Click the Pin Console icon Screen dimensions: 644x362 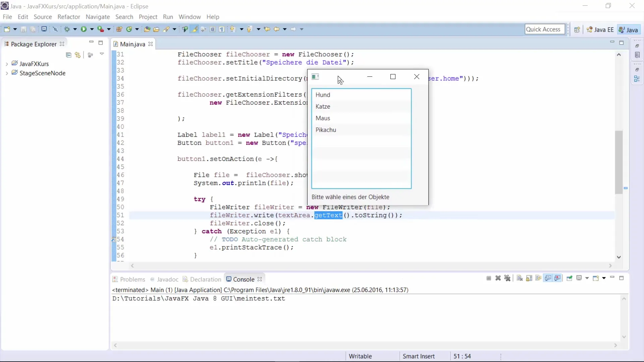tap(569, 278)
